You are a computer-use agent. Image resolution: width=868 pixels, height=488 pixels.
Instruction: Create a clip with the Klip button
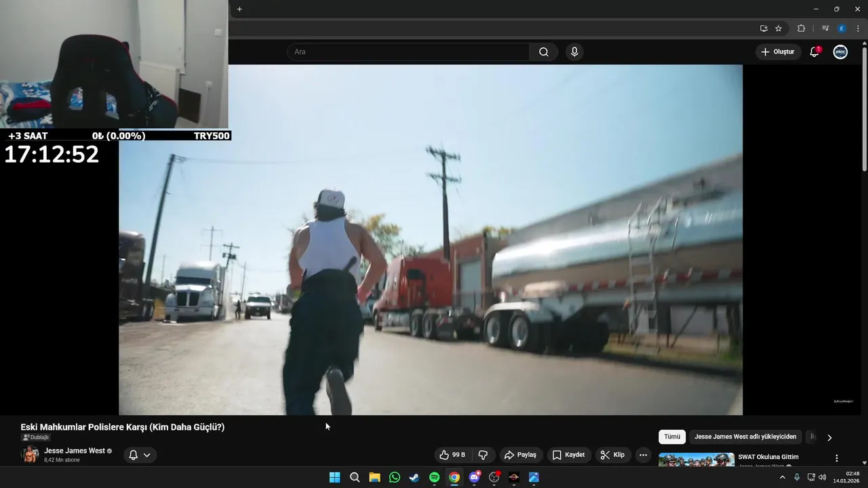pos(612,455)
